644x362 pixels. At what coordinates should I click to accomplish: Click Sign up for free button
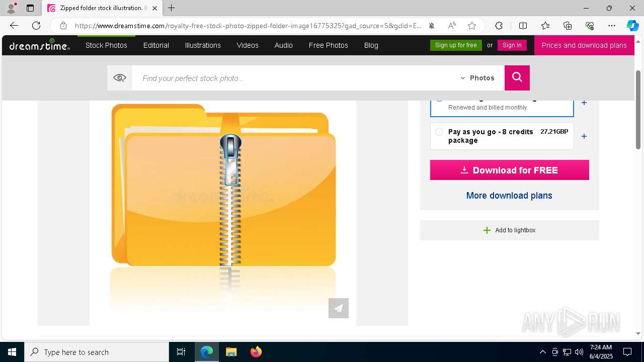[456, 45]
